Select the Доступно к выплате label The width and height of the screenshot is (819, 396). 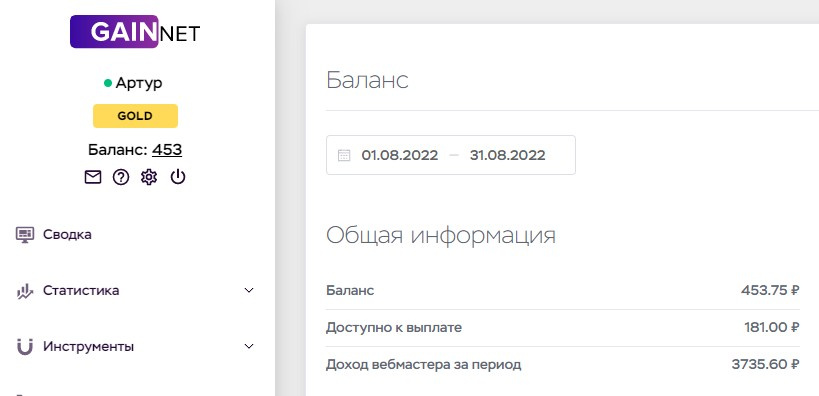394,328
